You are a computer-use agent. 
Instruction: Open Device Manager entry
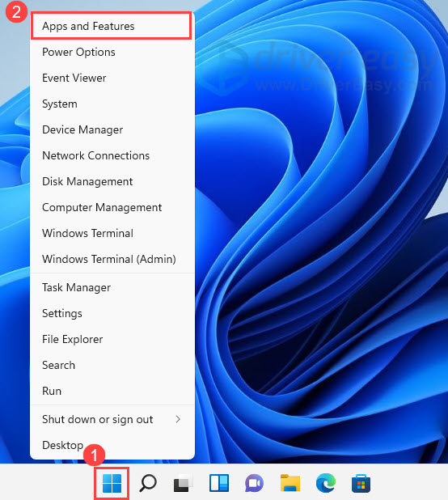click(x=112, y=129)
